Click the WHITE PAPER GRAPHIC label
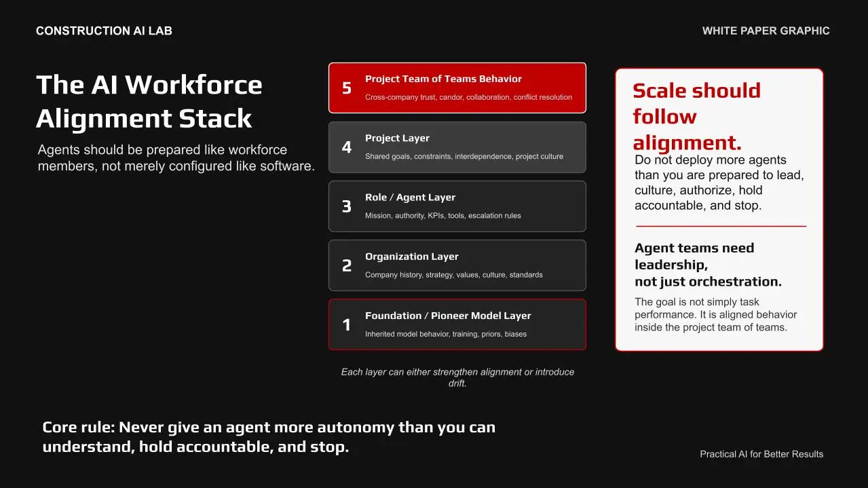The width and height of the screenshot is (868, 488). coord(766,31)
